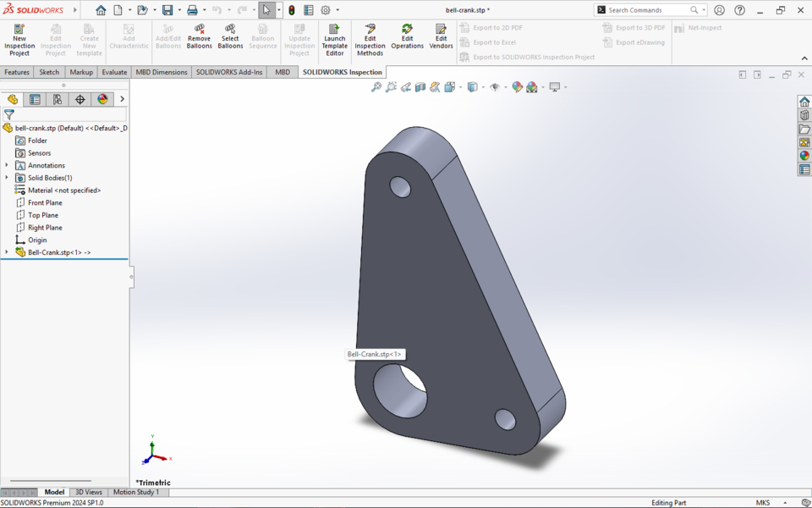Switch to the SOLIDWORKS Add-Ins tab
This screenshot has height=508, width=812.
coord(228,72)
